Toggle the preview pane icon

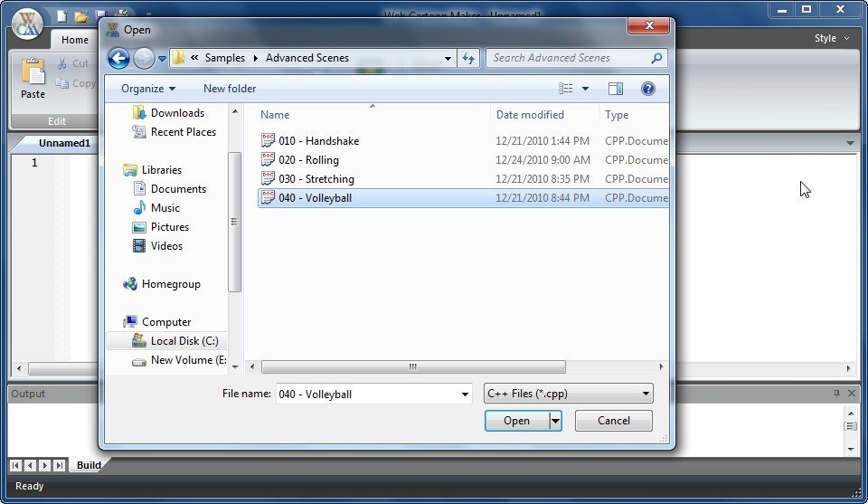pyautogui.click(x=616, y=89)
